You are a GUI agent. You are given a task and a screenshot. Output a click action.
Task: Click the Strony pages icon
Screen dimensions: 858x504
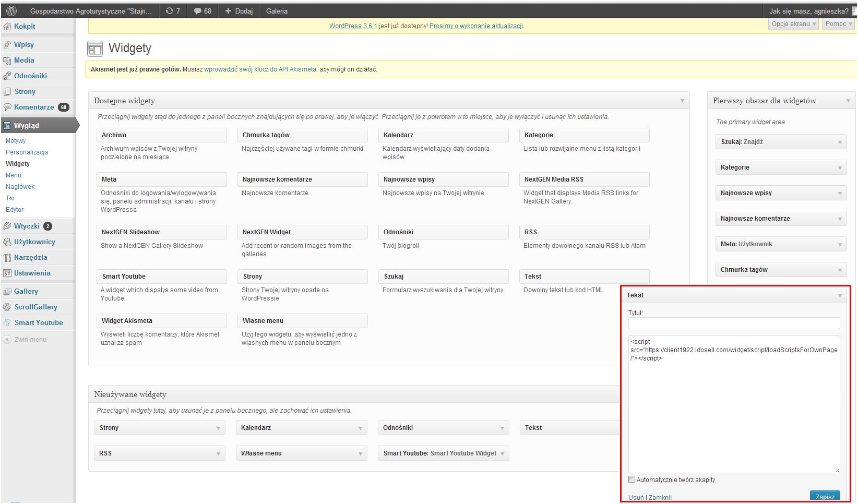(7, 92)
